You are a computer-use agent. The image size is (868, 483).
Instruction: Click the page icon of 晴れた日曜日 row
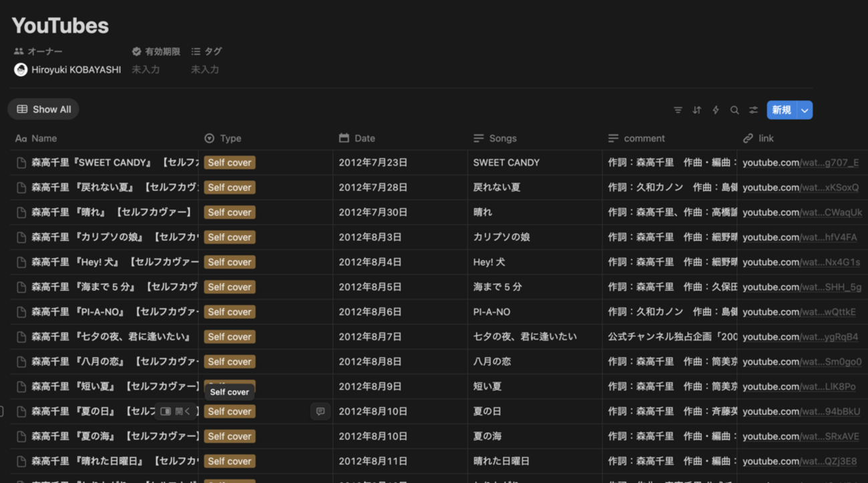(x=21, y=461)
